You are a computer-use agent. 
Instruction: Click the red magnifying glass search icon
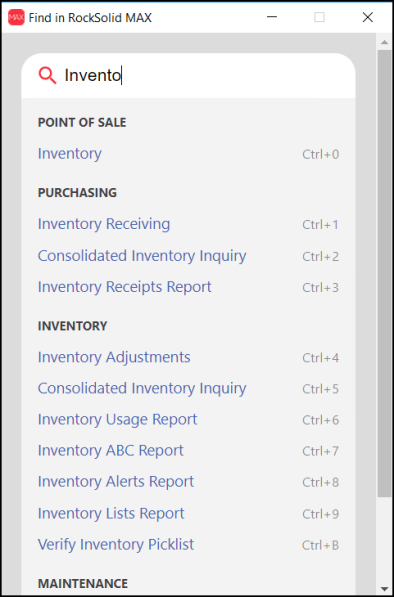point(48,75)
